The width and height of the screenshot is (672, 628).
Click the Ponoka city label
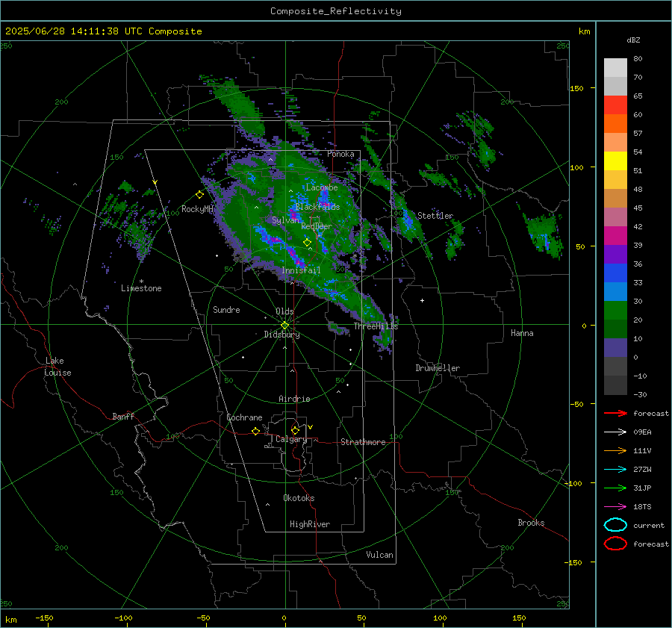tap(340, 154)
